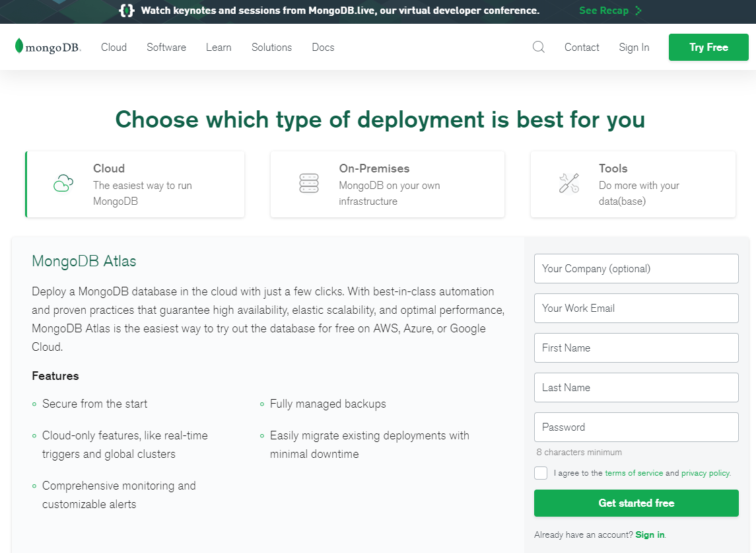
Task: Click the MongoDB leaf logo
Action: coord(18,46)
